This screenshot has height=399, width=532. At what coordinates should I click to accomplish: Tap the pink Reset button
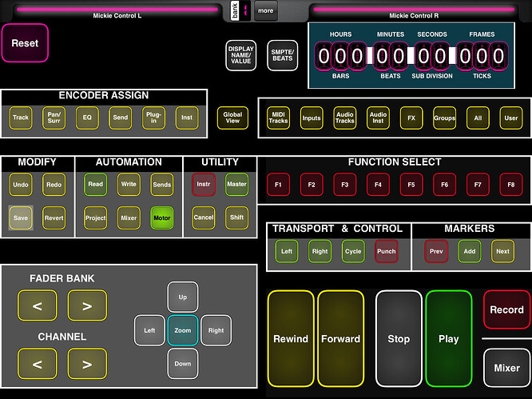point(25,43)
